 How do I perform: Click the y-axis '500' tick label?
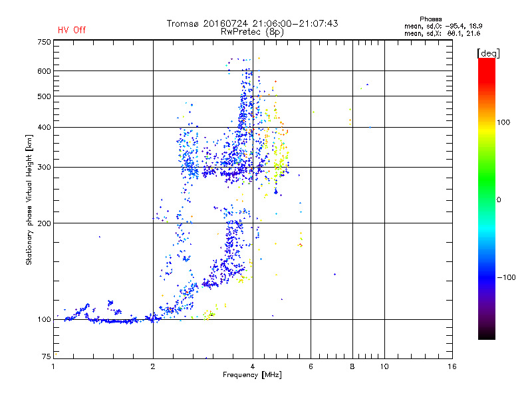[x=44, y=96]
